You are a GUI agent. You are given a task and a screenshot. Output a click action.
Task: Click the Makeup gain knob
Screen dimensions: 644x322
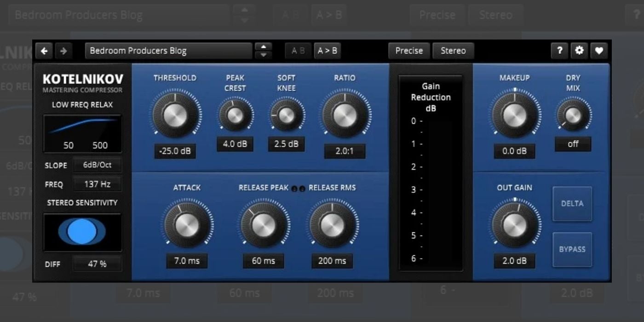pos(515,114)
